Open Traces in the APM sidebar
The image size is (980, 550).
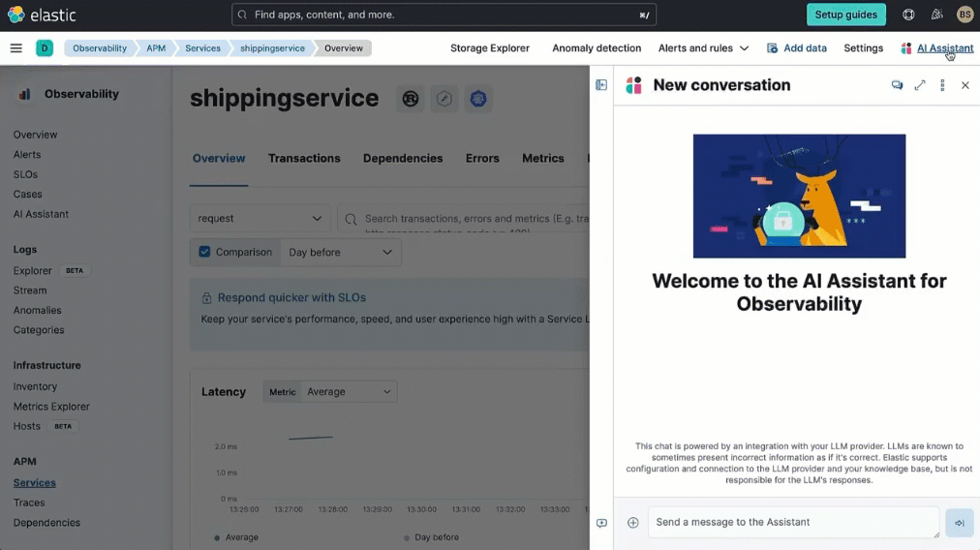click(29, 503)
